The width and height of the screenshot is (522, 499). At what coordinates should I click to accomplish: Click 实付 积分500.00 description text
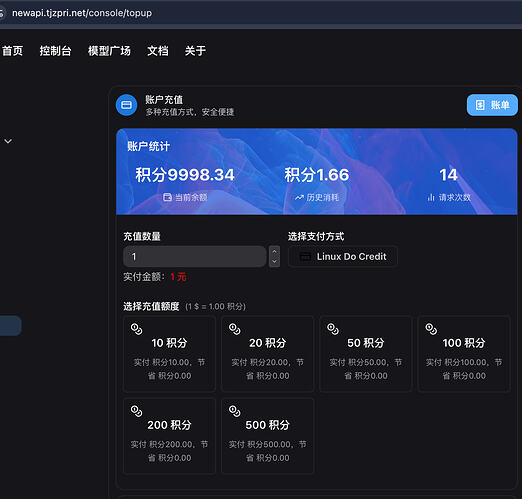click(x=267, y=451)
